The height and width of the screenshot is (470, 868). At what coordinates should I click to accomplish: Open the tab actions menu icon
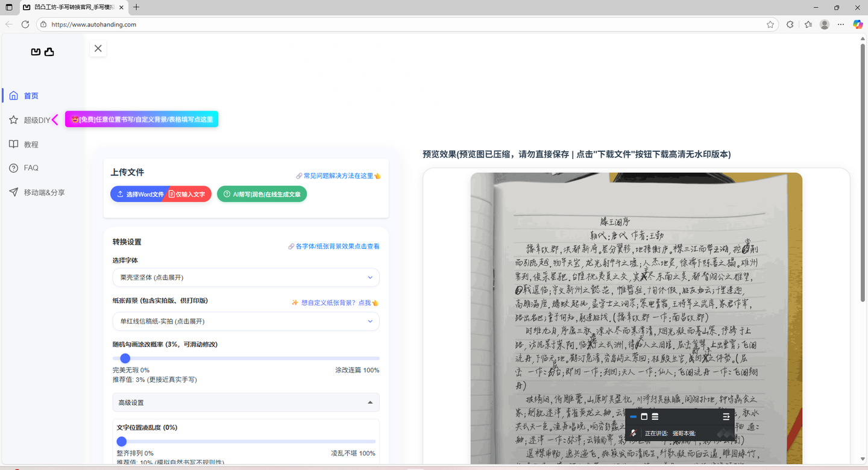click(8, 7)
